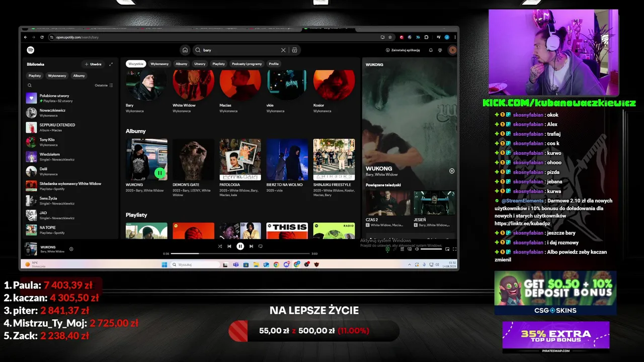The width and height of the screenshot is (644, 362).
Task: Filter the library by Albumy
Action: click(79, 75)
